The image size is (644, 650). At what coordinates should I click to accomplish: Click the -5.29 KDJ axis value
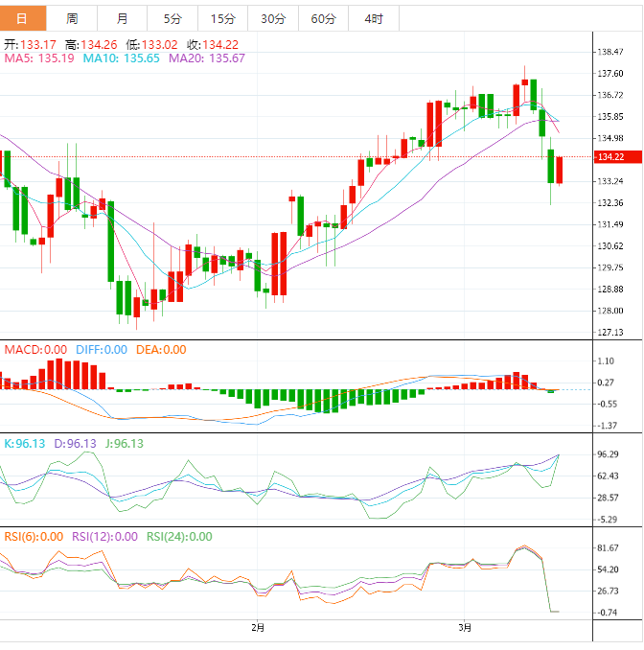[x=607, y=520]
